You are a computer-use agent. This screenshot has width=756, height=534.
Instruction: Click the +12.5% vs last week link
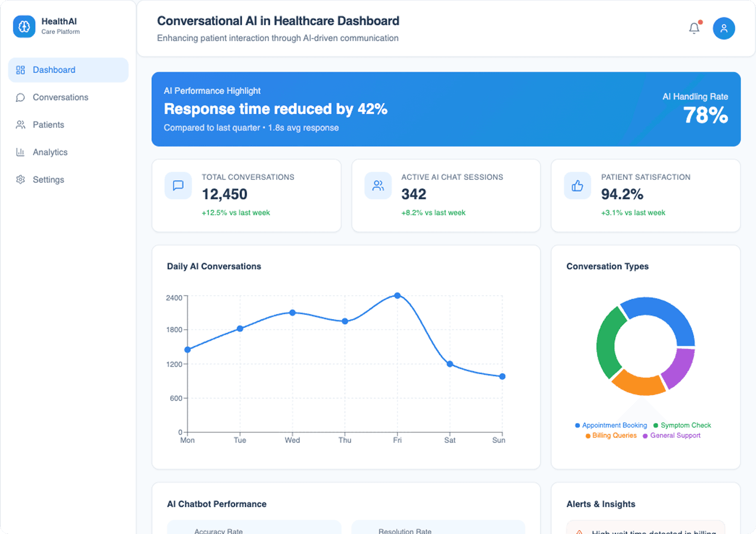point(236,213)
